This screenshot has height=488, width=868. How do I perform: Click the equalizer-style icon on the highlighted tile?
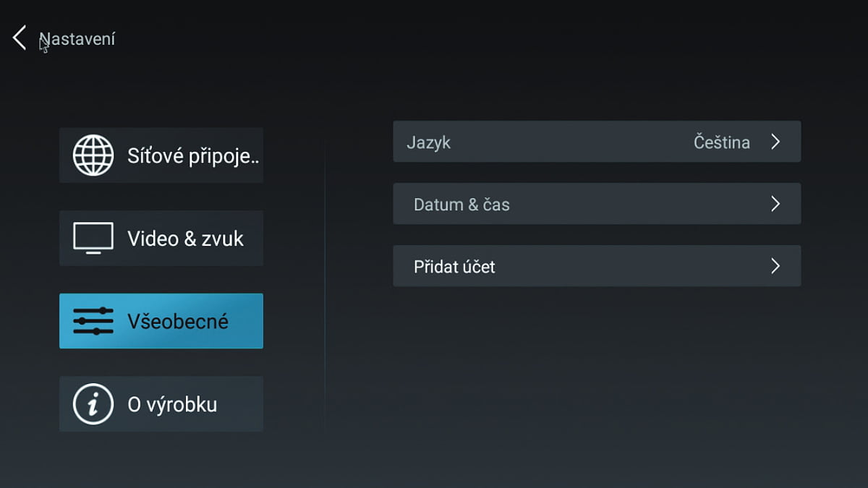(93, 320)
